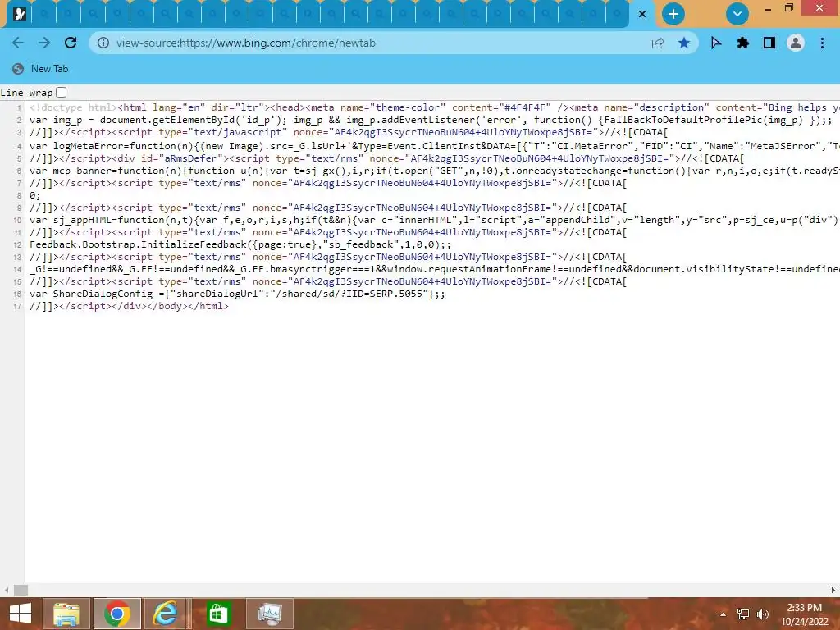Click the 'var img_p' source line
The image size is (840, 630).
coord(431,120)
